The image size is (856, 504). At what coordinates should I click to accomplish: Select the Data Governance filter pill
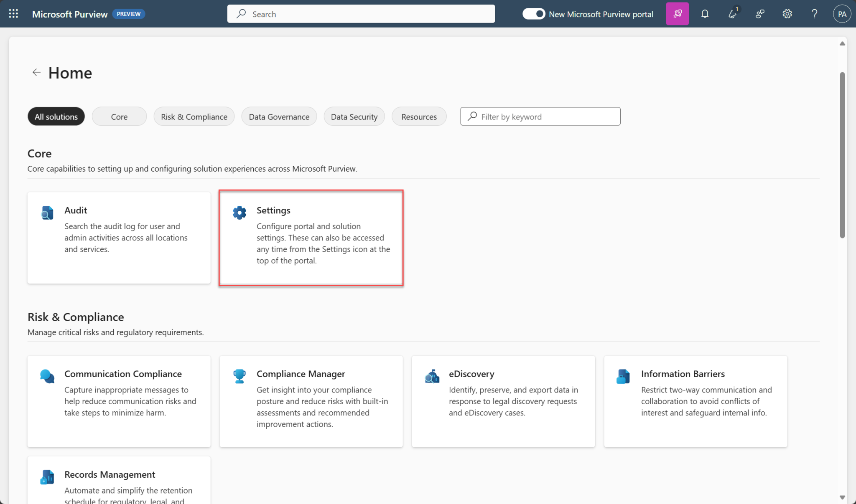click(279, 117)
